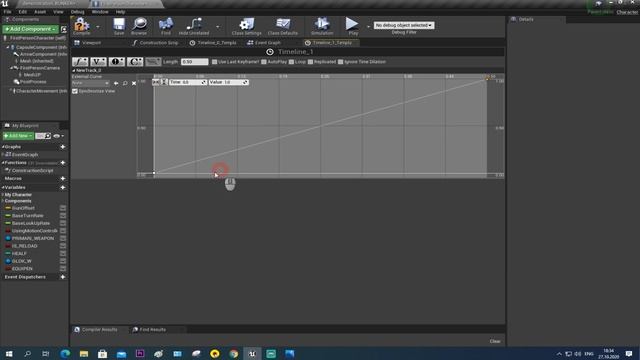The image size is (640, 360).
Task: Add a float track to Timeline_1
Action: (80, 62)
